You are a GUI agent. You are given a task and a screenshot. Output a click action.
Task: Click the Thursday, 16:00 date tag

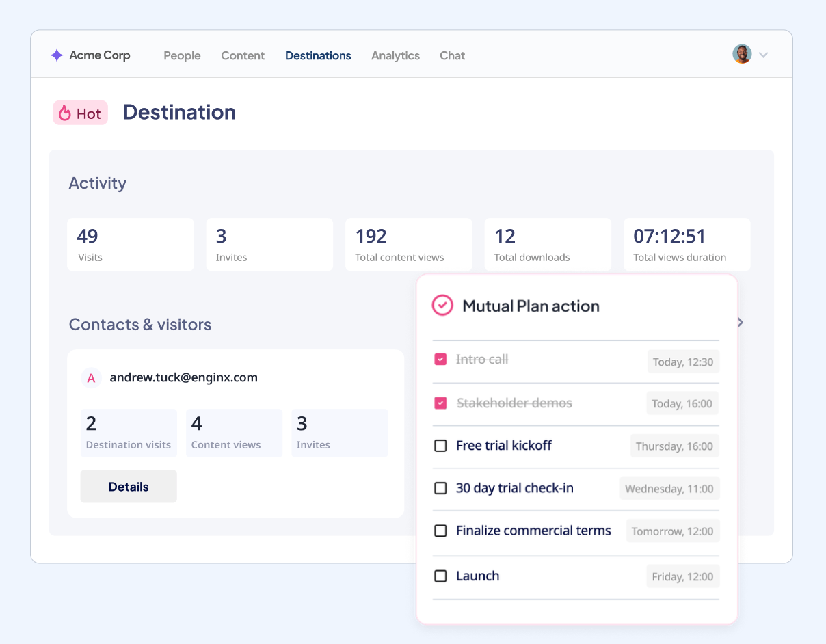674,446
